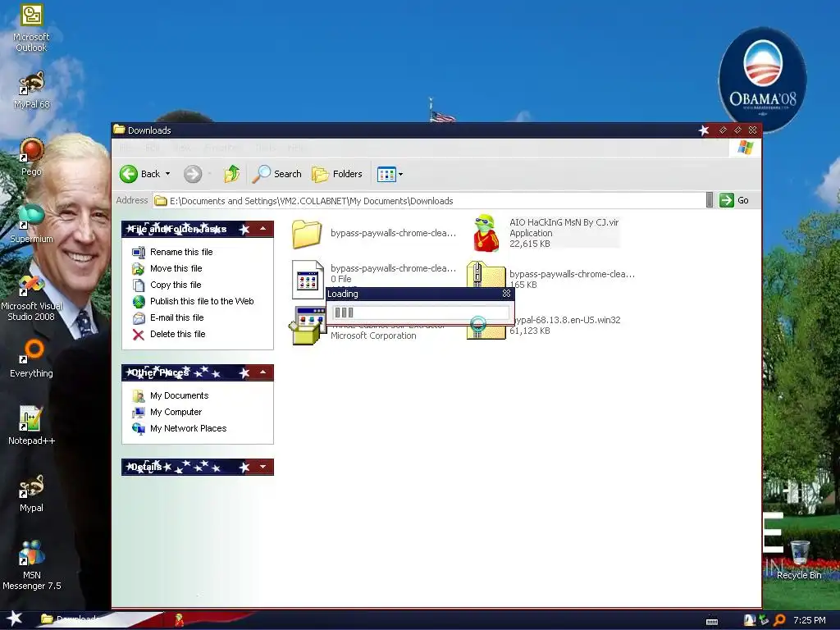Select the Win32 Cabinet Self-Extractor icon
This screenshot has height=630, width=840.
click(x=307, y=326)
